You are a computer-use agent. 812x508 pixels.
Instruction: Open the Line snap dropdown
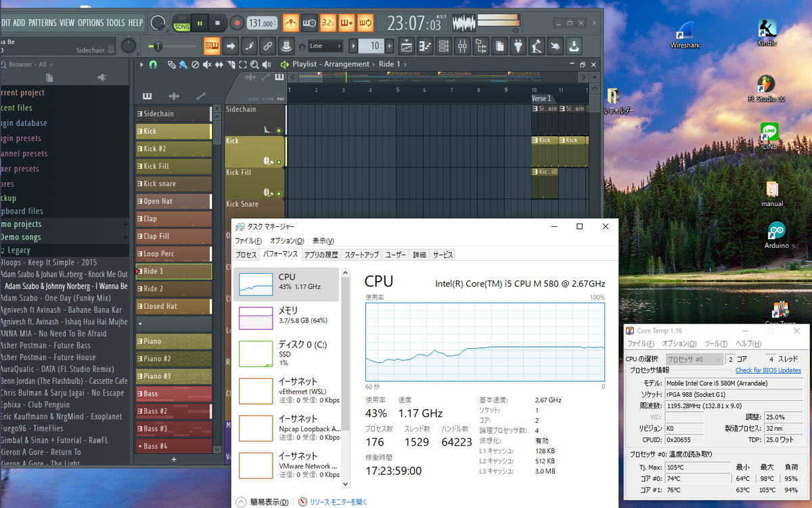325,46
